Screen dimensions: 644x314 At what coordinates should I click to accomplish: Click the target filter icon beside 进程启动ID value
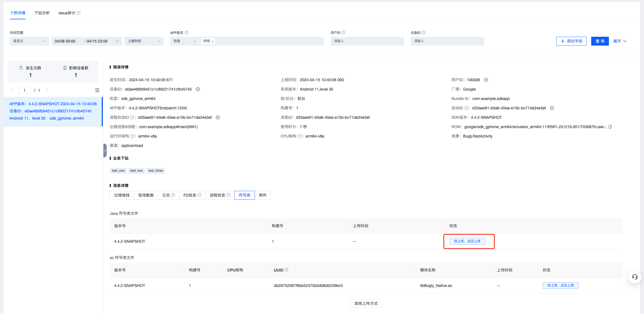point(218,117)
